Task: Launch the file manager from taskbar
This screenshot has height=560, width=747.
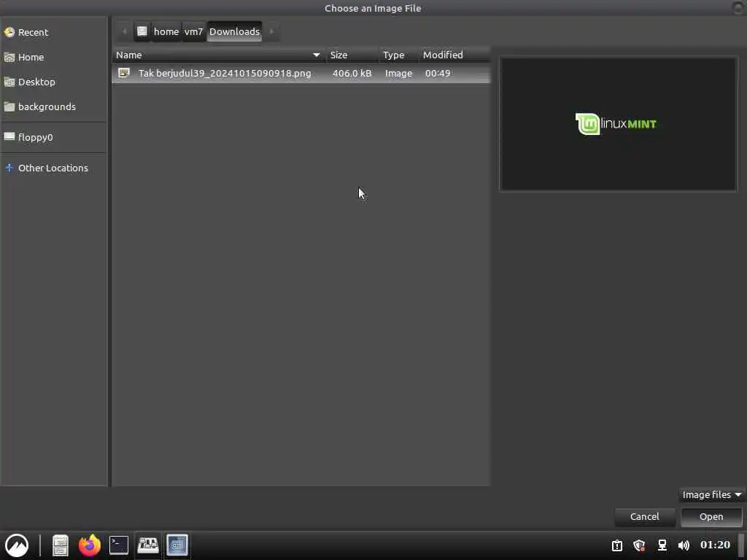Action: [61, 545]
